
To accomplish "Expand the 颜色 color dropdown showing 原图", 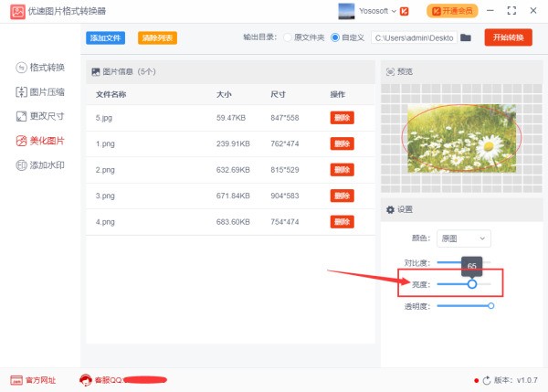I will click(x=464, y=238).
